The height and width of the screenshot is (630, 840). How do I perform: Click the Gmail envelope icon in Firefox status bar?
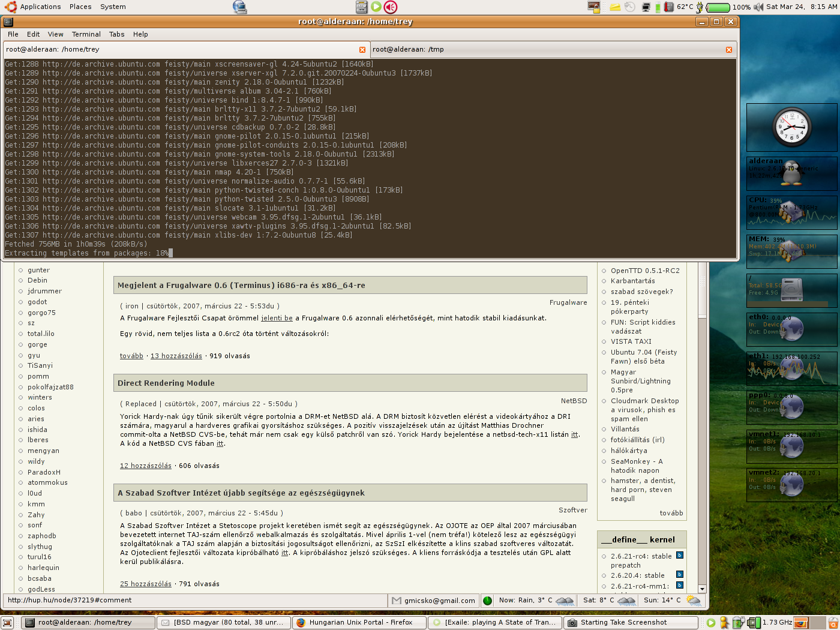[396, 600]
